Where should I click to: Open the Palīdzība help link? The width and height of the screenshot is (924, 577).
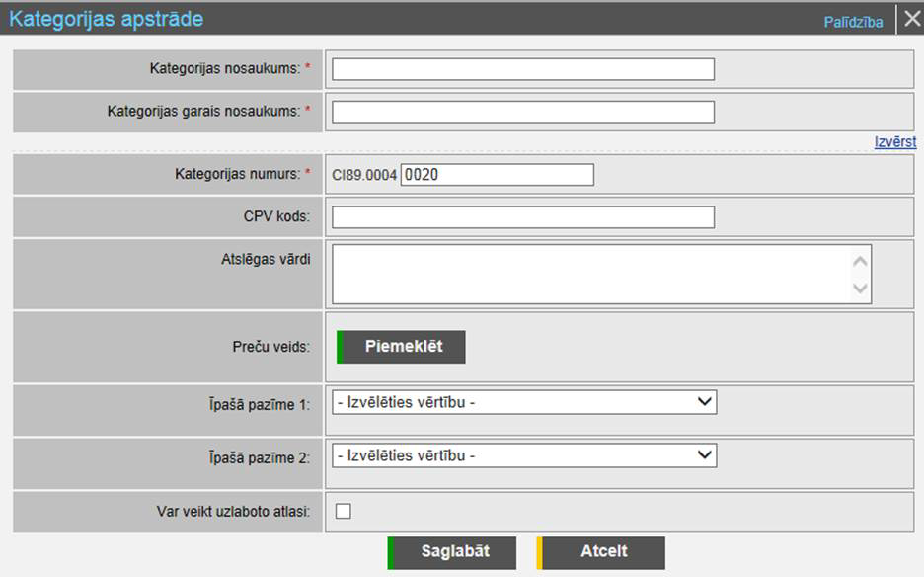pyautogui.click(x=853, y=21)
